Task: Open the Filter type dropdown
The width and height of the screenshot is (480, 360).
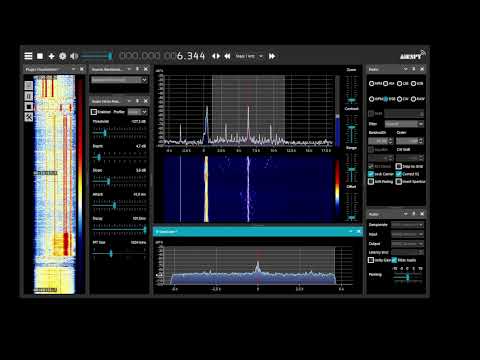Action: (404, 124)
